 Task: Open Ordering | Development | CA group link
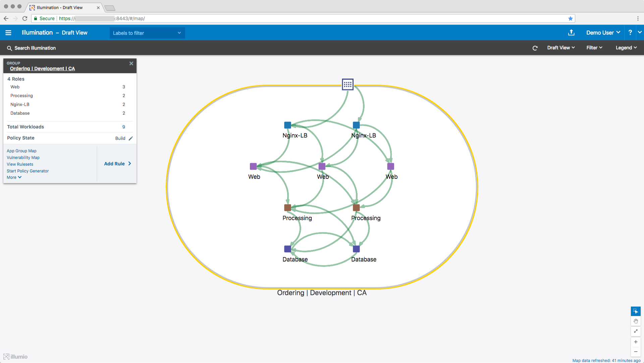(42, 68)
